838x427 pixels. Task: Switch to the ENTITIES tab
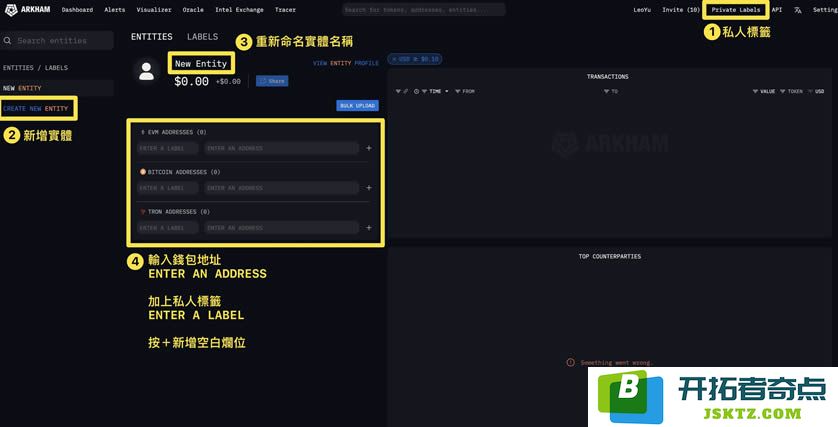152,36
